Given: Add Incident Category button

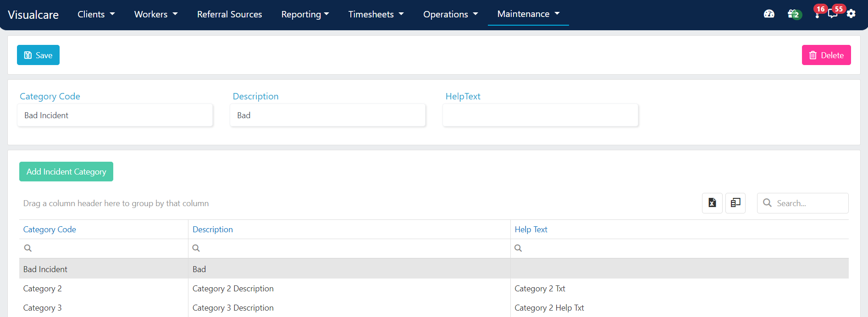Looking at the screenshot, I should click(x=66, y=171).
